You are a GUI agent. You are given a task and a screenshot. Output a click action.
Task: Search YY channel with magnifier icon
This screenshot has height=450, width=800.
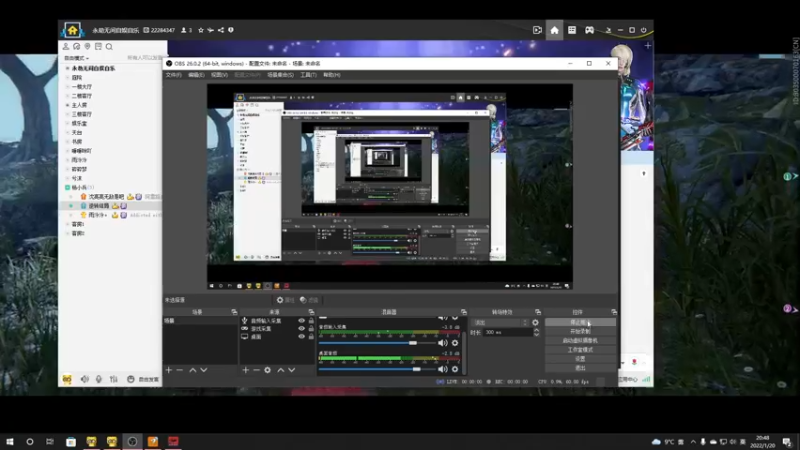pos(109,46)
